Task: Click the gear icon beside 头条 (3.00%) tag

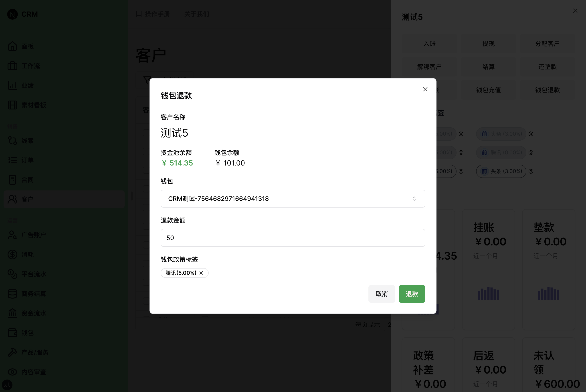Action: pos(531,134)
